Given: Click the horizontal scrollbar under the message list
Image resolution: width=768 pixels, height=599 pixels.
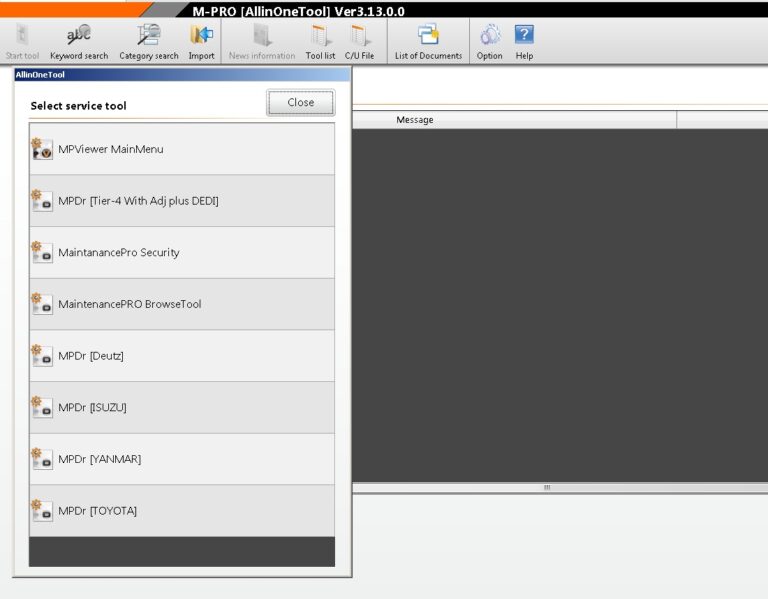Looking at the screenshot, I should [560, 487].
